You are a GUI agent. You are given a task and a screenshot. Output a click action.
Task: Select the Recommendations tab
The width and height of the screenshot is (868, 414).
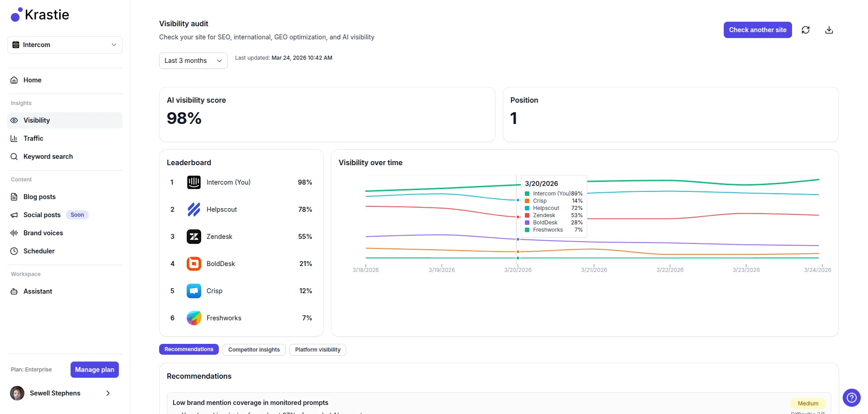point(189,349)
